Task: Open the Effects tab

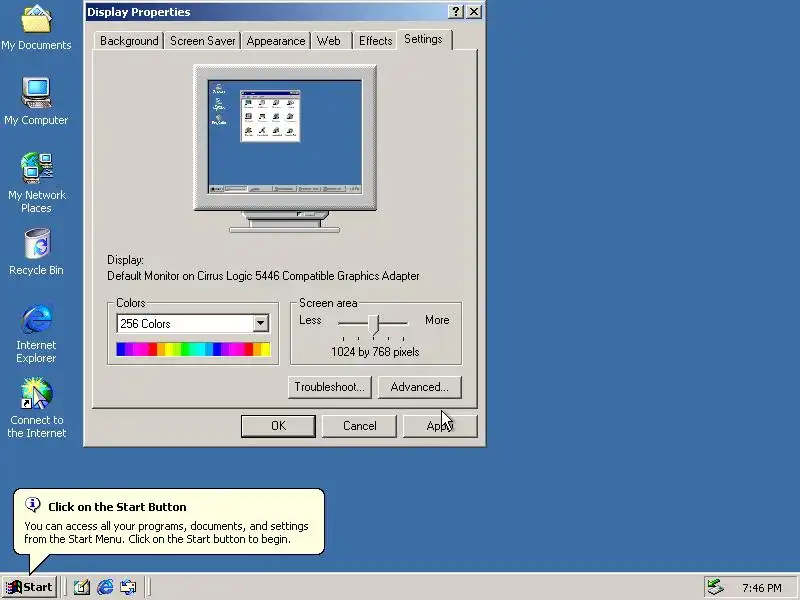Action: coord(376,41)
